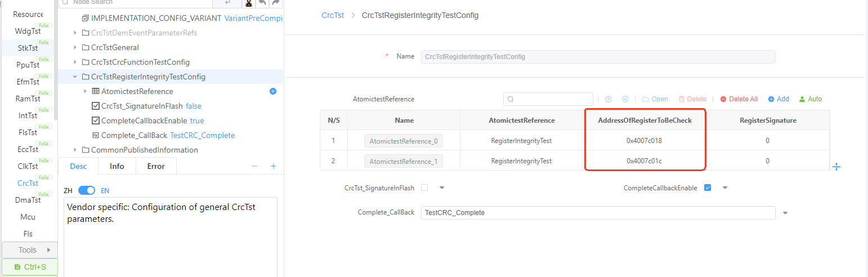This screenshot has height=277, width=868.
Task: Click the row resize icon right of table
Action: (x=836, y=167)
